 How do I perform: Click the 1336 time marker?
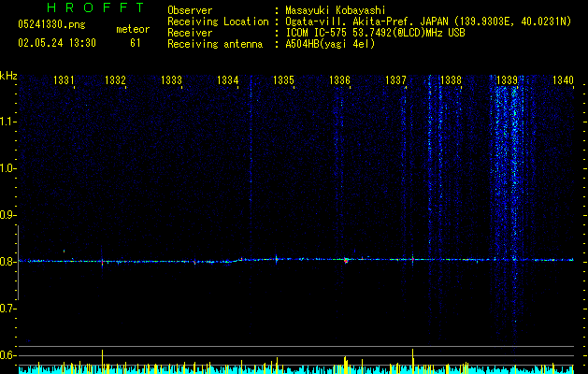coord(339,79)
